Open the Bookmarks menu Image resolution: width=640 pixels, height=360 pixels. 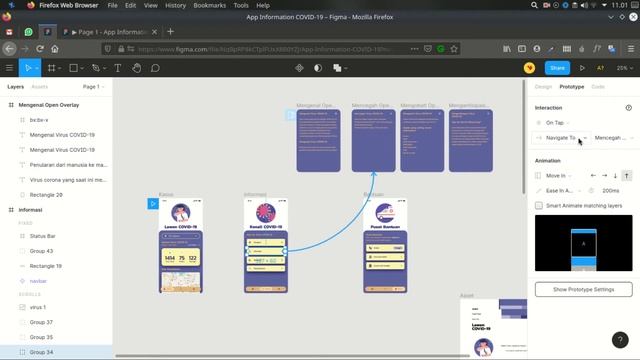(x=209, y=5)
